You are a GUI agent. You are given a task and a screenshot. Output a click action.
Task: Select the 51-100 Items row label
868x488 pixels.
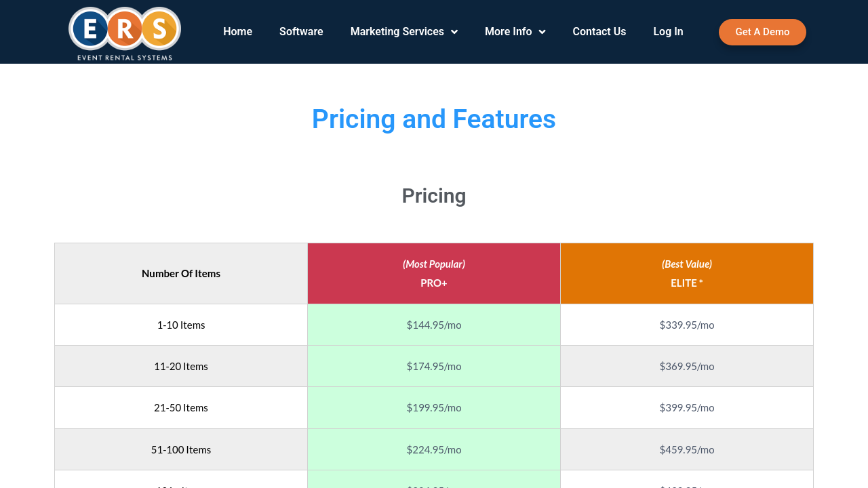click(x=181, y=450)
